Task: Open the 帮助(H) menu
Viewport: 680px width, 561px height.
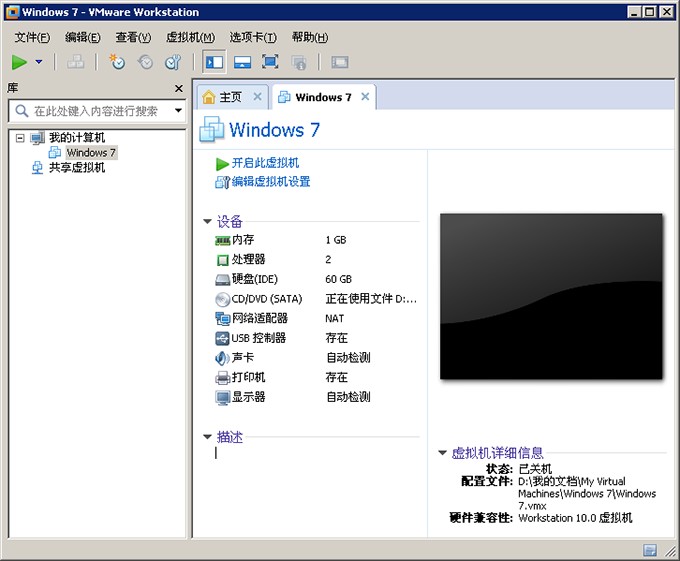Action: point(310,37)
